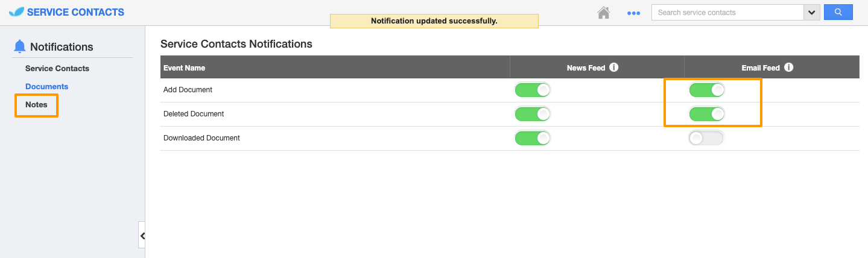The height and width of the screenshot is (258, 868).
Task: Click the blue search magnifier button
Action: (x=838, y=12)
